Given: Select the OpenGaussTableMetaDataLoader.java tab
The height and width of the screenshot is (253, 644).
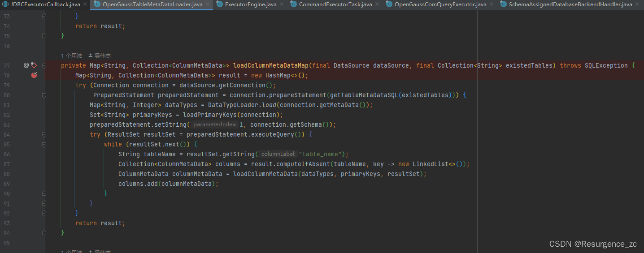Looking at the screenshot, I should tap(152, 4).
